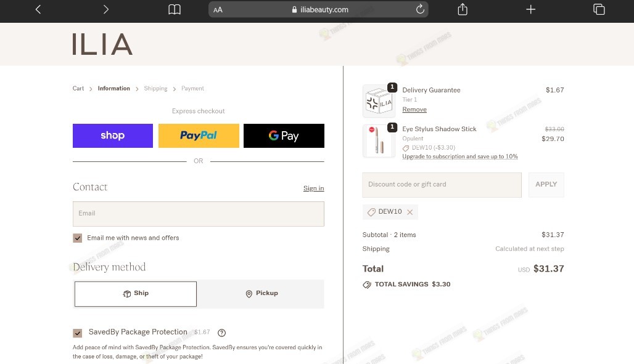
Task: Click the iliabeauty.com address bar
Action: pos(318,9)
